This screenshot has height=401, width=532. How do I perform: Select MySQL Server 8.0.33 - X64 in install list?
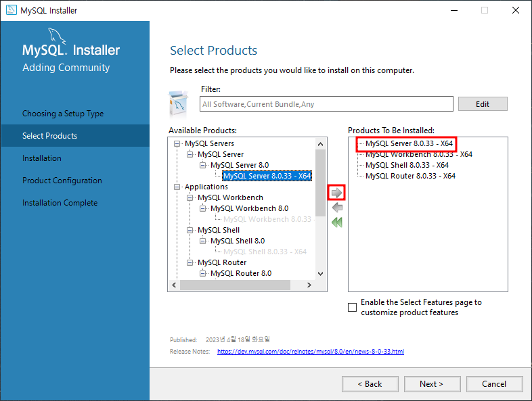click(409, 144)
